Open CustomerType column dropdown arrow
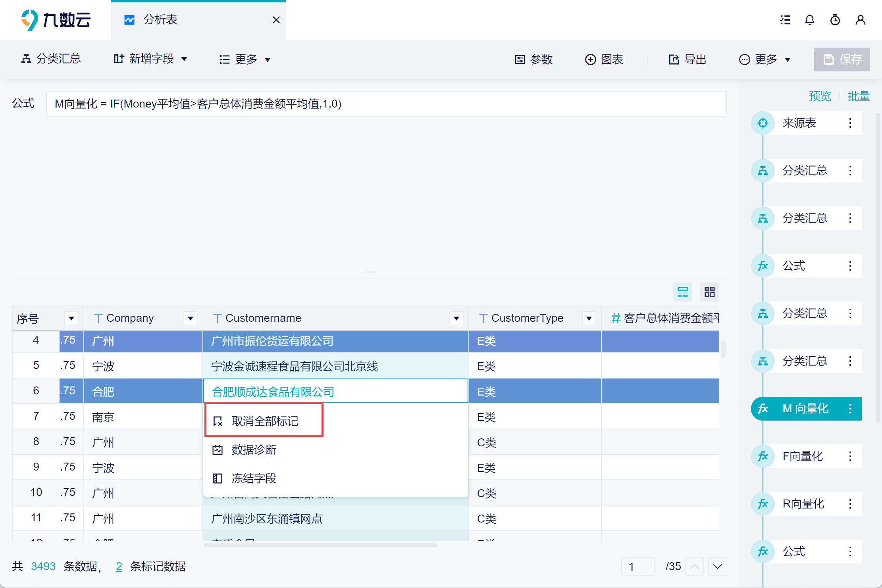Viewport: 882px width, 588px height. click(x=589, y=318)
